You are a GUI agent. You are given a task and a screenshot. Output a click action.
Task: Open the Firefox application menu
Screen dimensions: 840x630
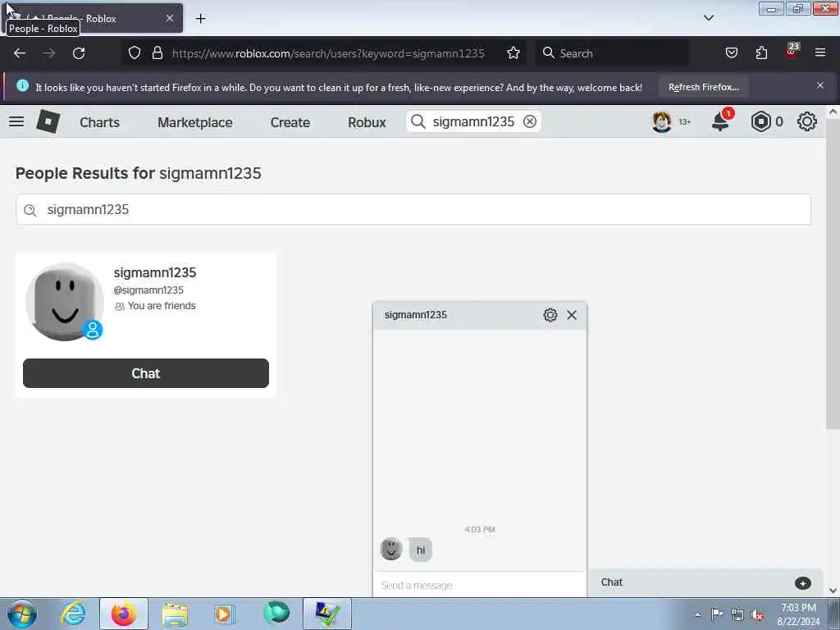pyautogui.click(x=819, y=53)
